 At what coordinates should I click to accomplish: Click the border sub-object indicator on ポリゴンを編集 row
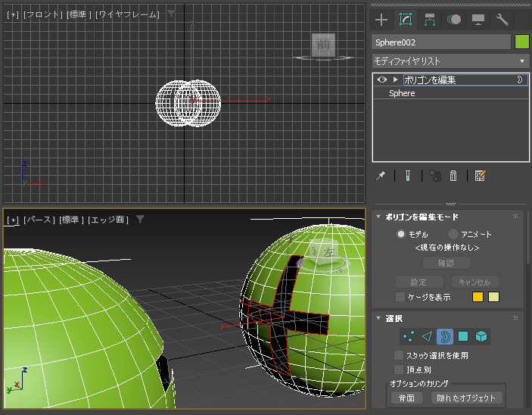pyautogui.click(x=520, y=80)
